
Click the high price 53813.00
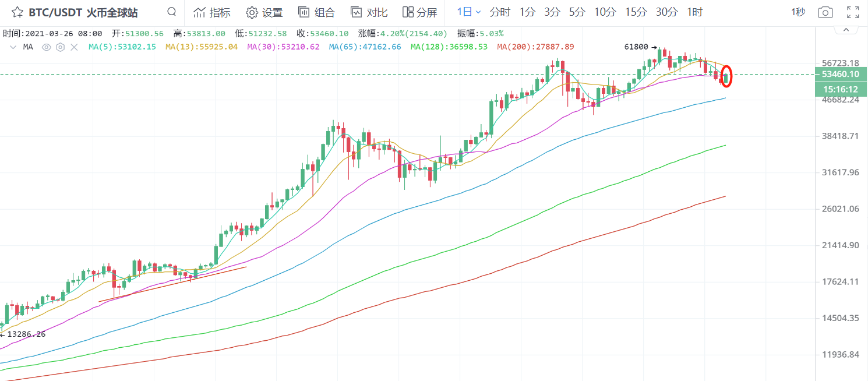pyautogui.click(x=207, y=33)
